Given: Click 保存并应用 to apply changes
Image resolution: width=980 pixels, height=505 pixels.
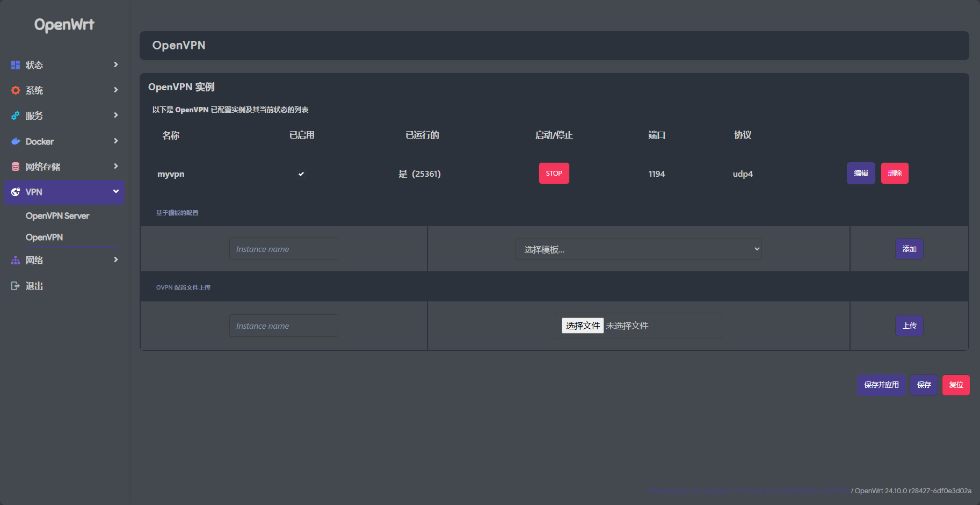Looking at the screenshot, I should [881, 385].
